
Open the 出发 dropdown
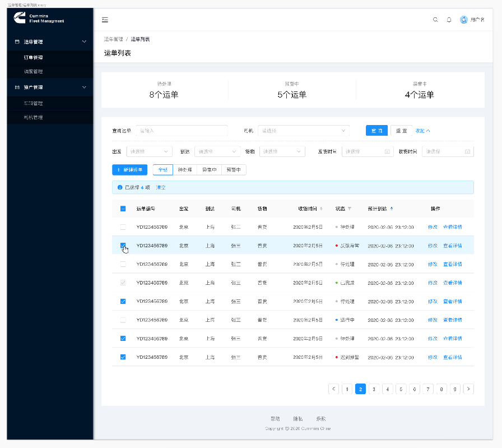click(150, 151)
